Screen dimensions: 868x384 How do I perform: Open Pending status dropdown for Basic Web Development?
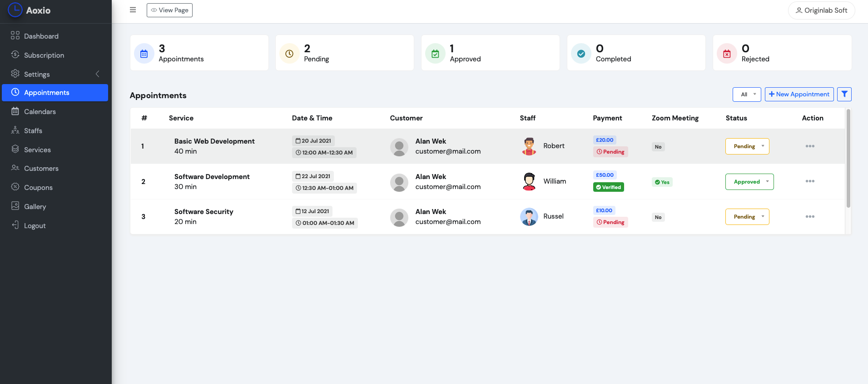point(747,146)
